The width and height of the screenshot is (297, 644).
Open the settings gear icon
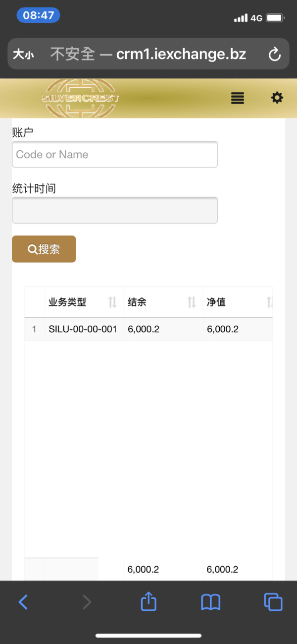[277, 98]
